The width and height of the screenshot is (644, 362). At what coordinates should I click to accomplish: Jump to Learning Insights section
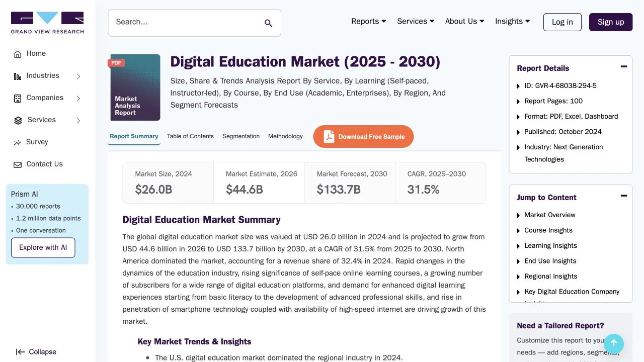tap(550, 246)
